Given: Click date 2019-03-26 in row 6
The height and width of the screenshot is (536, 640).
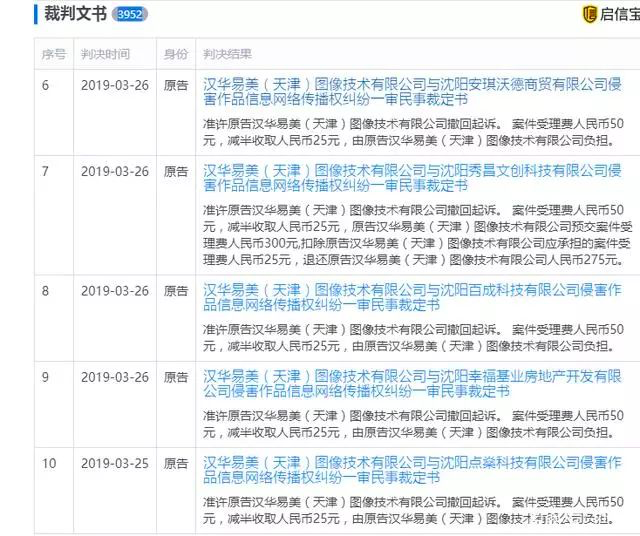Looking at the screenshot, I should 115,85.
